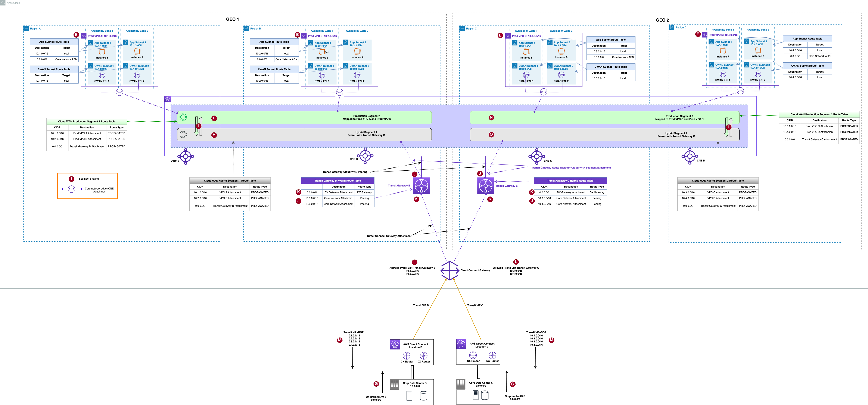Click the green Production Segment 1 circle icon
Viewport: 868px width, 405px height.
(183, 117)
